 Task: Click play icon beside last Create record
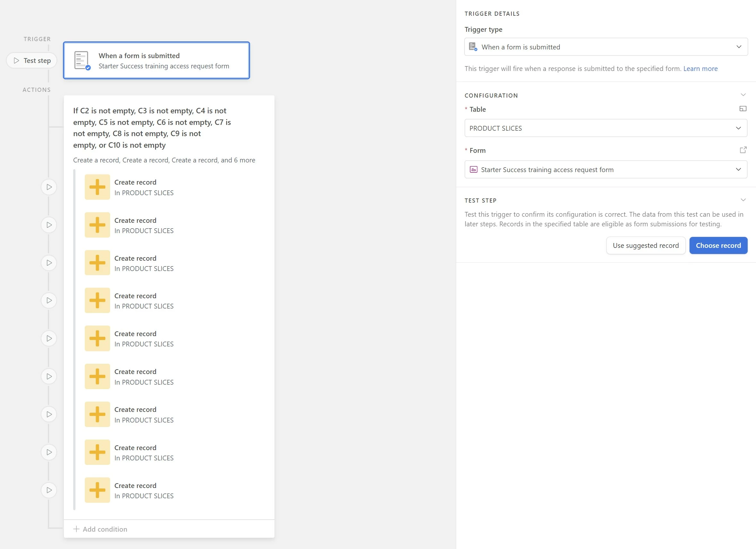49,490
